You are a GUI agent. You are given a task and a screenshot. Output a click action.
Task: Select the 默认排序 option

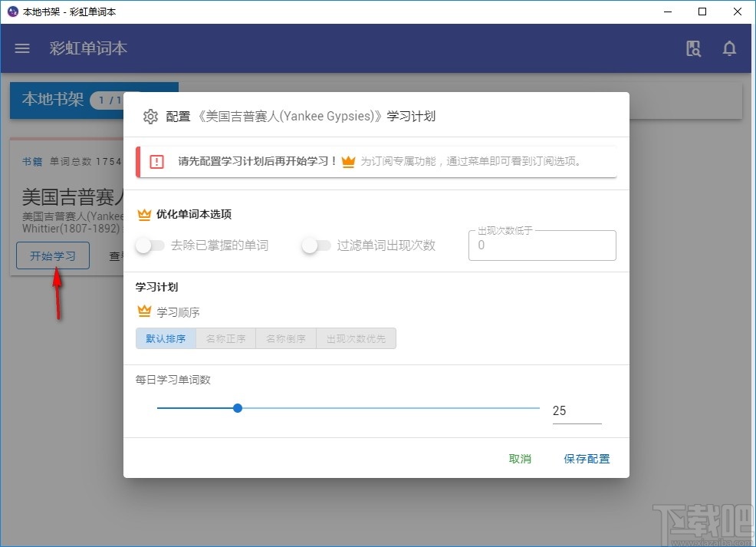coord(166,338)
